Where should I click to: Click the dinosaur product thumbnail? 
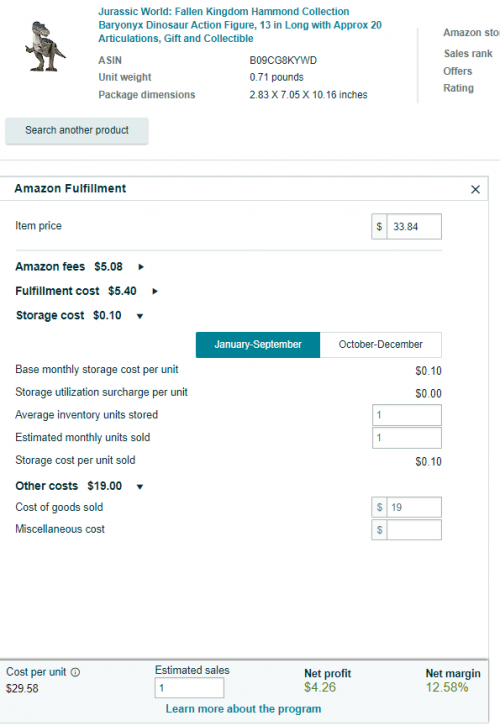(45, 46)
